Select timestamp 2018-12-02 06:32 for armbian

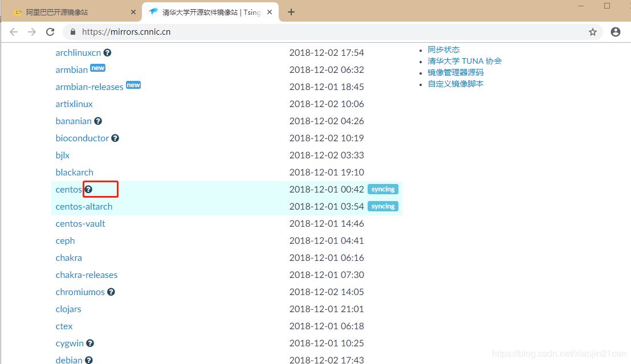pyautogui.click(x=327, y=70)
